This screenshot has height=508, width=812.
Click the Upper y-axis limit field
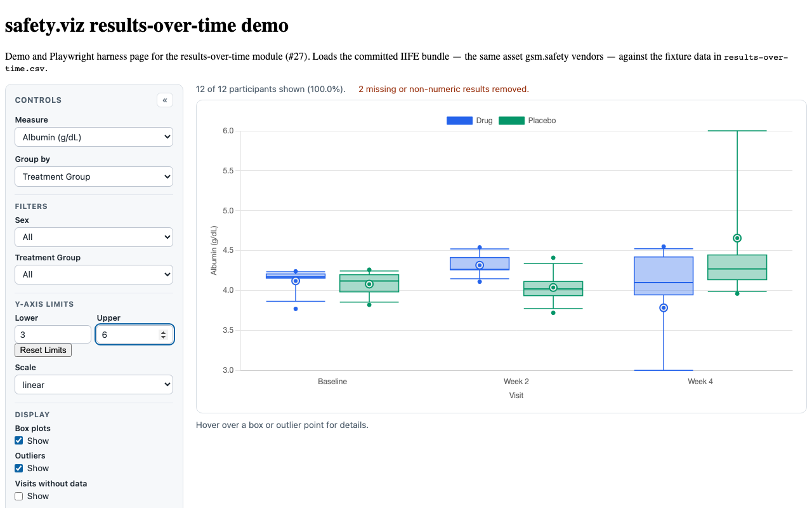(134, 334)
